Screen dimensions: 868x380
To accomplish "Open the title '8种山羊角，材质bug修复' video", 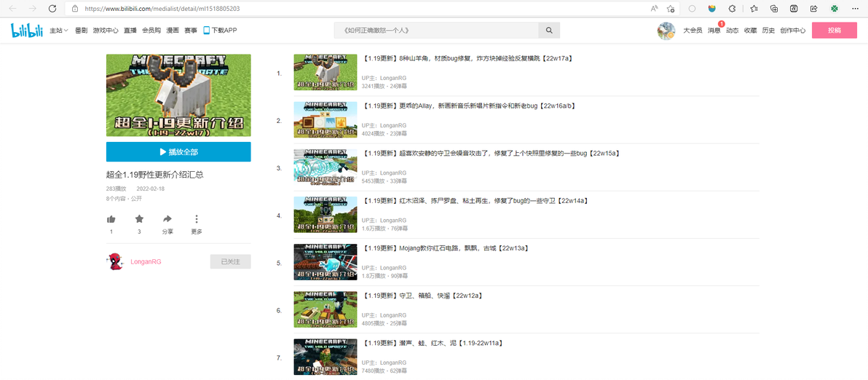I will [x=467, y=58].
